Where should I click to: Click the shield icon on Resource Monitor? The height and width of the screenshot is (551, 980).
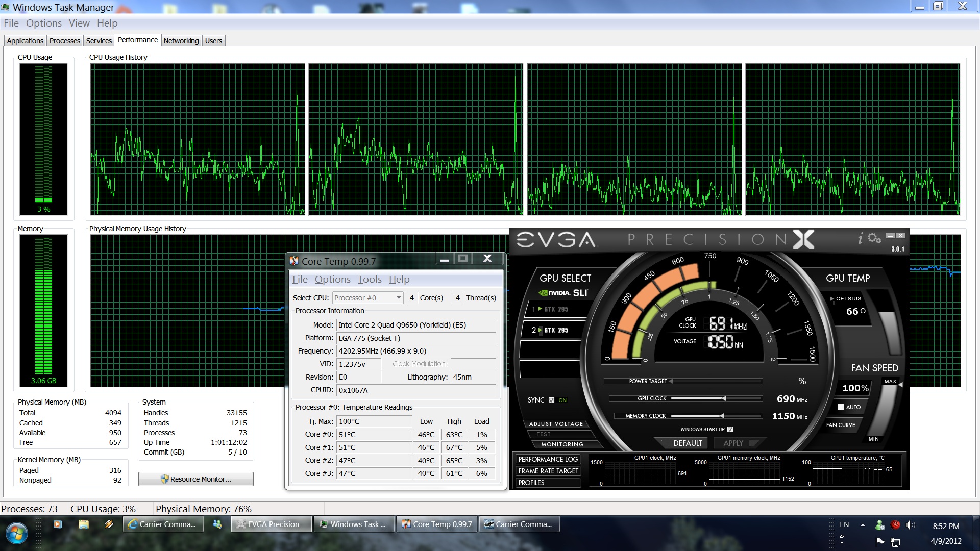[164, 479]
